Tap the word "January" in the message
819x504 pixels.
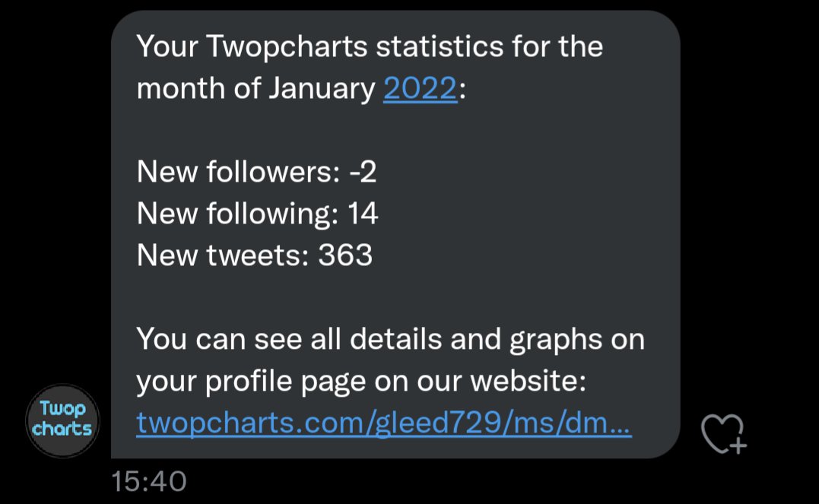321,90
